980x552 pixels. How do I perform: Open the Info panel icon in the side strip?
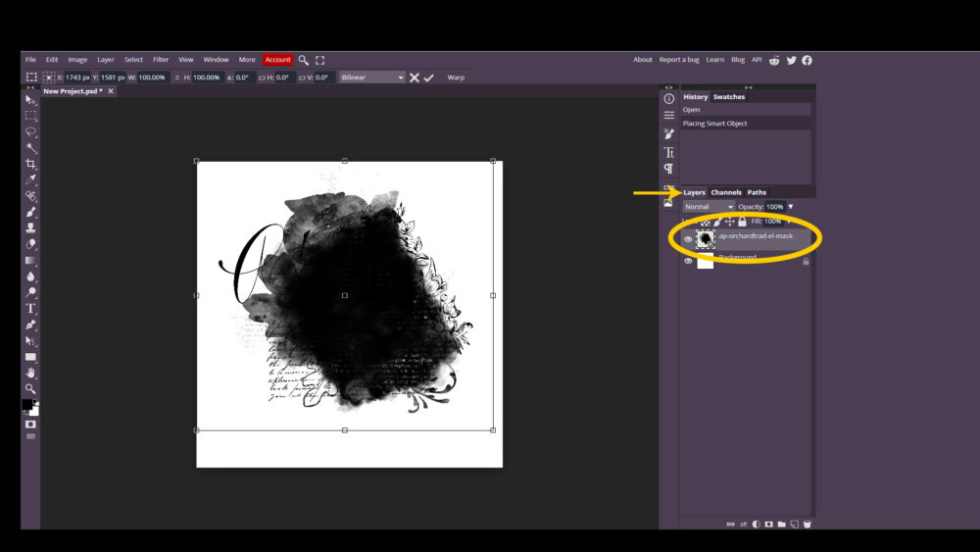point(669,98)
